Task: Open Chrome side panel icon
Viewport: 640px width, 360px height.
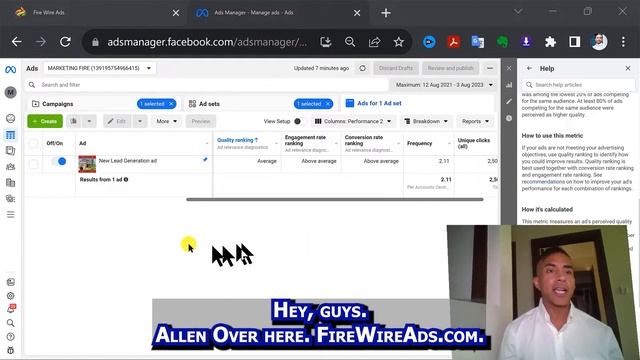Action: tap(575, 42)
